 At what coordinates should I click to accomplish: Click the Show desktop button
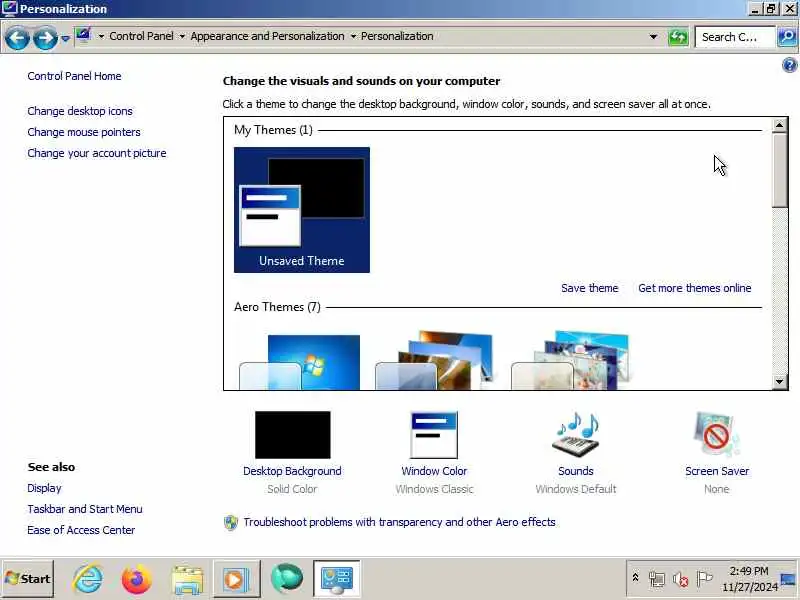[x=789, y=579]
